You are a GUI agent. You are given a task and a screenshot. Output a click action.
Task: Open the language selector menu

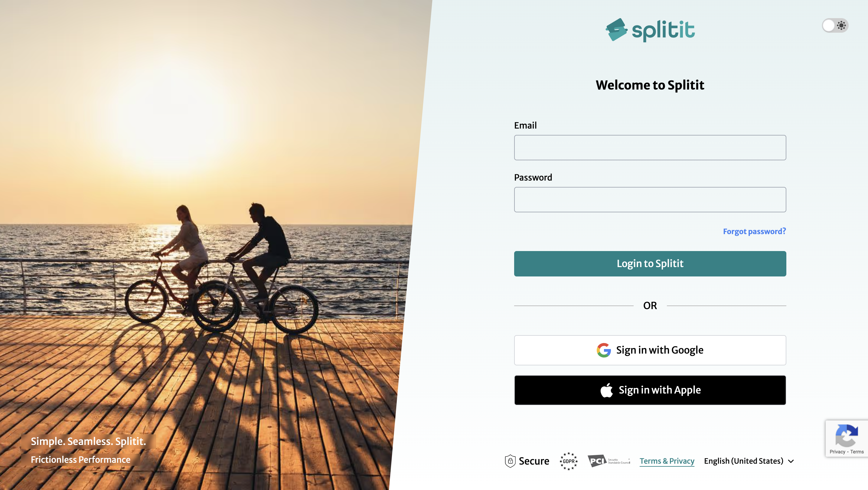coord(750,461)
